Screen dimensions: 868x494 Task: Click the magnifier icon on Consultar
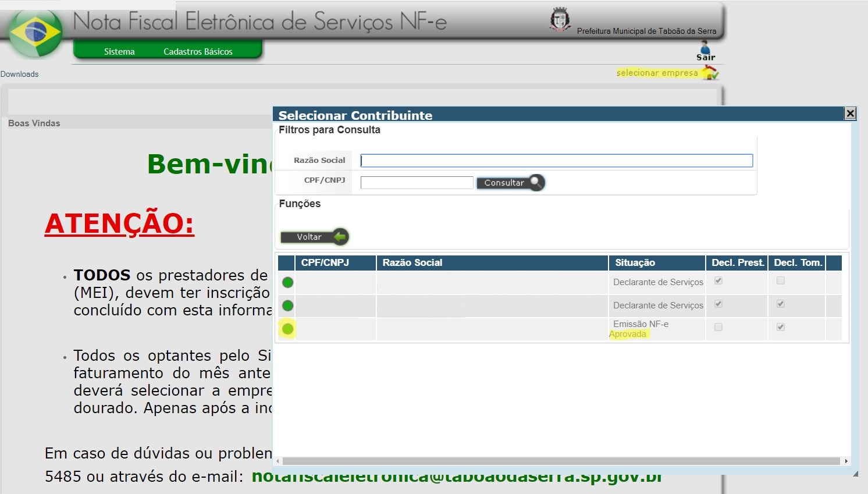536,182
